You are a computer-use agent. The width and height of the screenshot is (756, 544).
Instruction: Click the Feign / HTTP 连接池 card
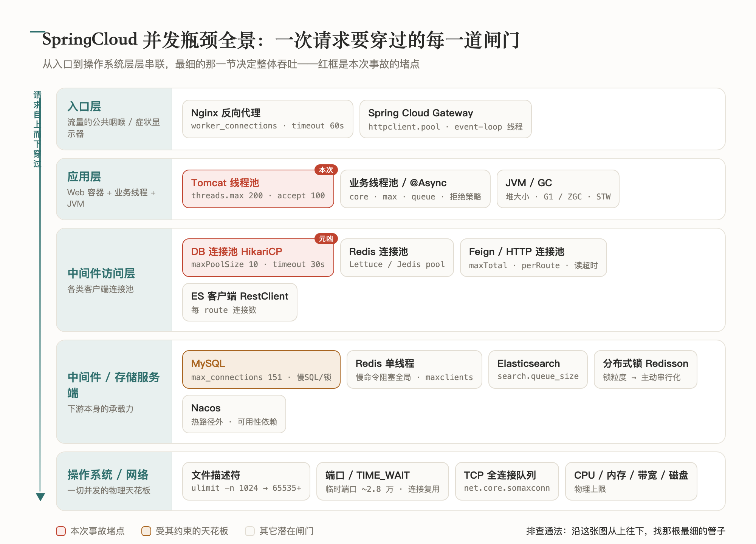tap(533, 258)
